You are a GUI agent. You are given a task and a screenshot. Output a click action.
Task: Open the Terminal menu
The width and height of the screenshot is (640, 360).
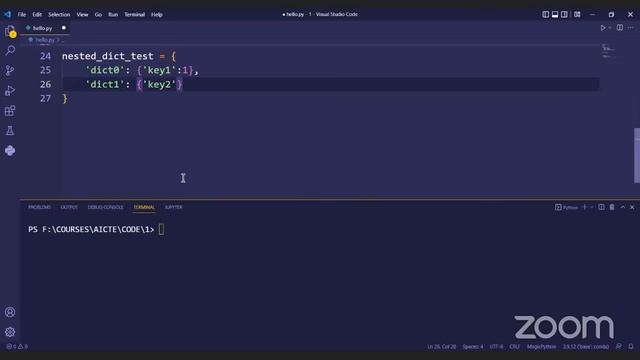click(x=135, y=14)
